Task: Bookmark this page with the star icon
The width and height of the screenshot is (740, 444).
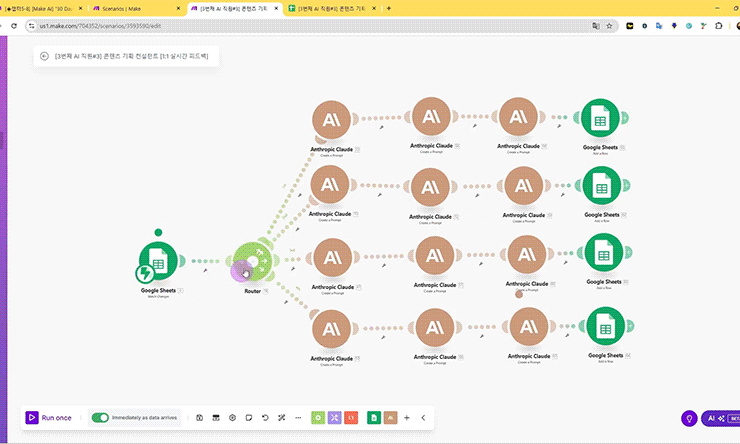Action: (x=609, y=26)
